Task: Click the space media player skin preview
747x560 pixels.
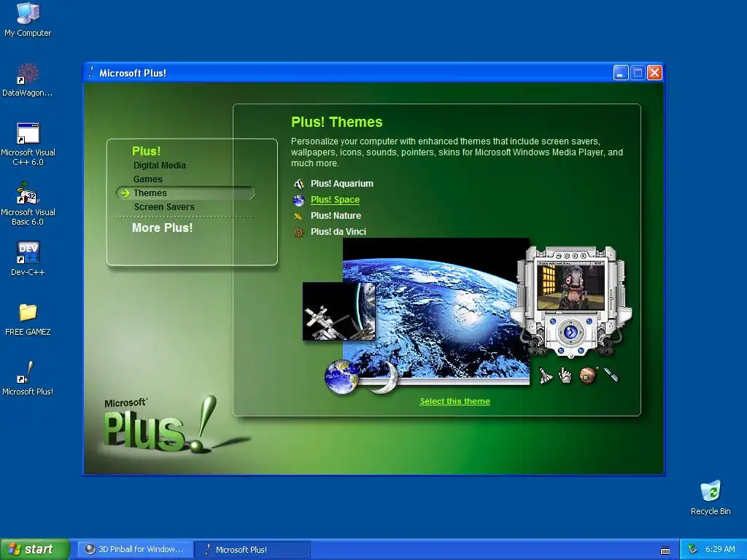Action: pyautogui.click(x=570, y=301)
